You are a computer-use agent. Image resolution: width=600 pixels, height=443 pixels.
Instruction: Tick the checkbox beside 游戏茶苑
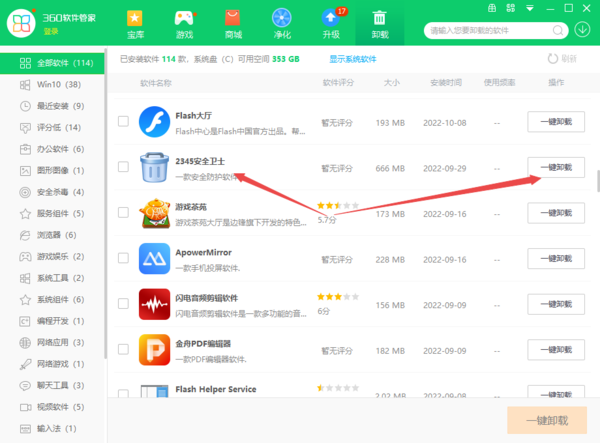pyautogui.click(x=123, y=213)
